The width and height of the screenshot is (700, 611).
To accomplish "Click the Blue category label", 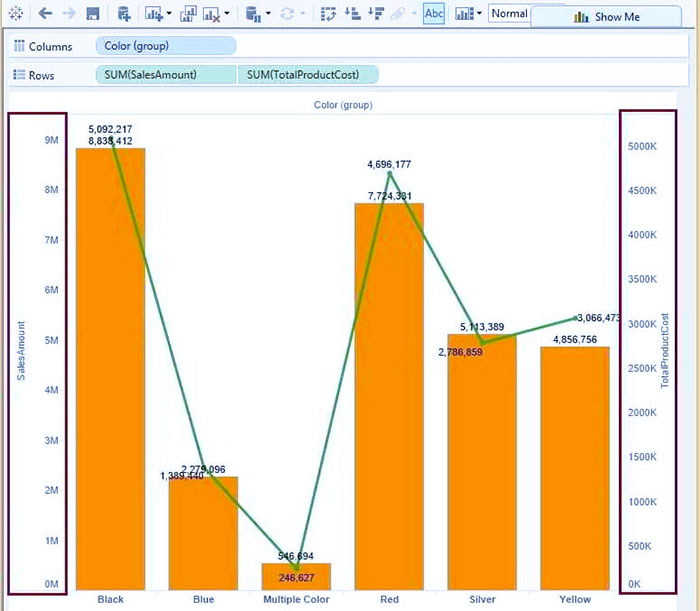I will [204, 599].
